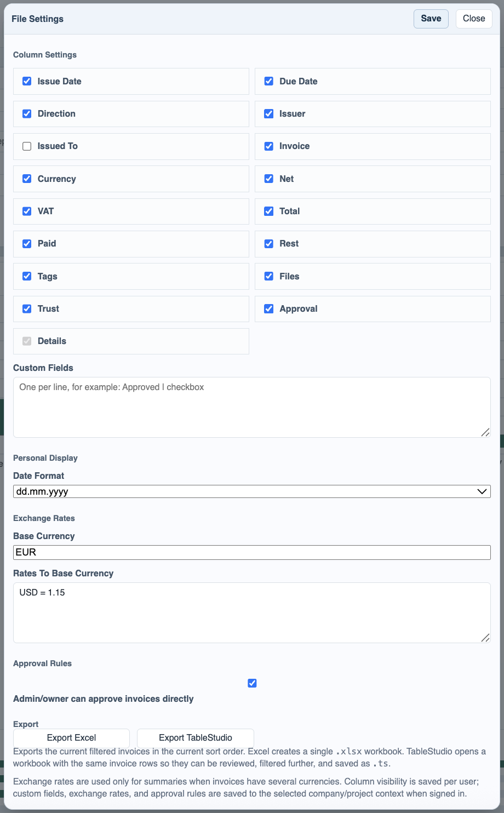Viewport: 504px width, 813px height.
Task: Click the Details label text
Action: click(52, 341)
